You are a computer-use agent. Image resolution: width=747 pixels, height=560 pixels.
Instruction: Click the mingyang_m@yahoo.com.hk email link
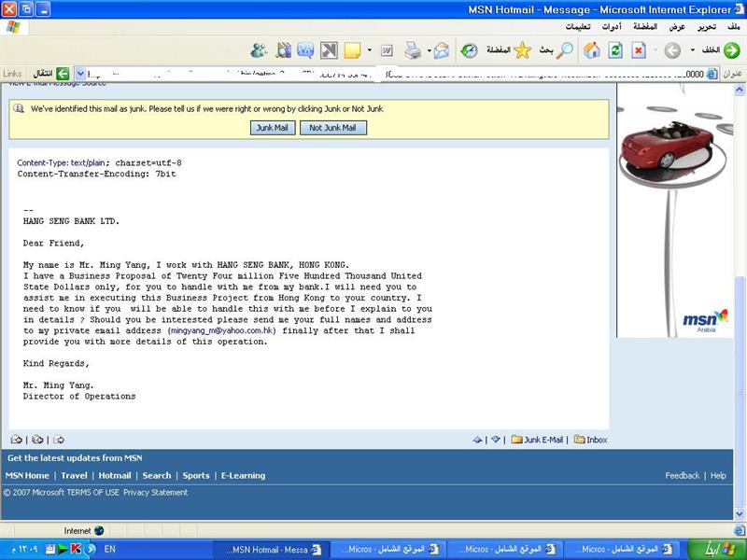tap(221, 330)
